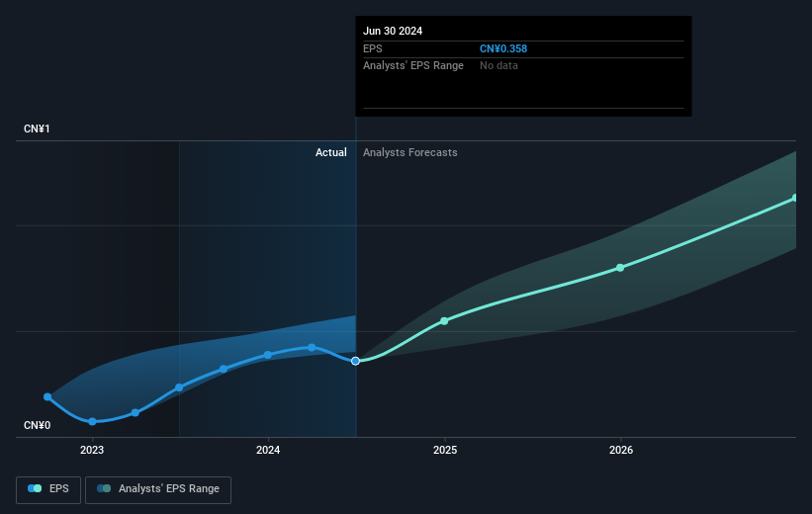Select the EPS data point at 2023
Screen dimensions: 812x514
[x=92, y=421]
